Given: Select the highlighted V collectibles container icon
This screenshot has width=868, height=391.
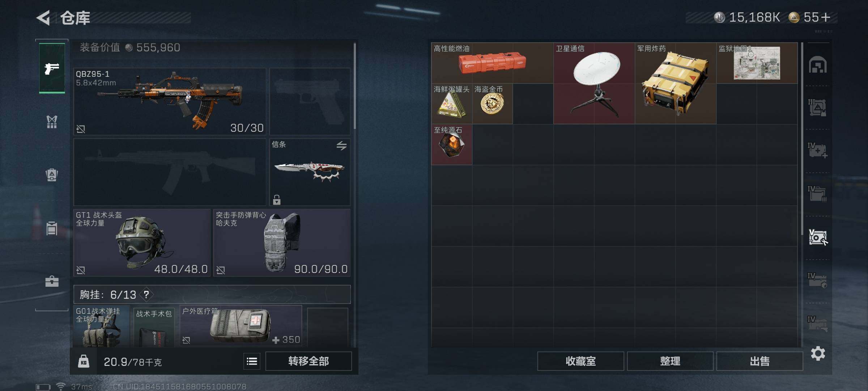Looking at the screenshot, I should point(818,237).
